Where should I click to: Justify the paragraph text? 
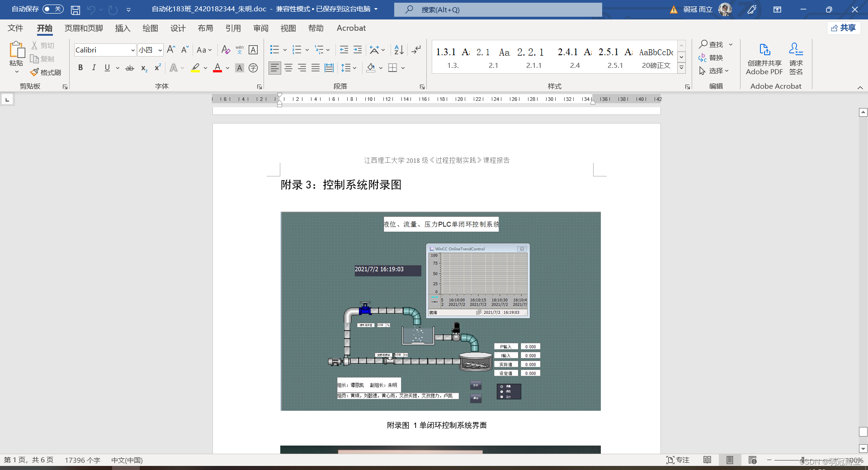pos(316,68)
